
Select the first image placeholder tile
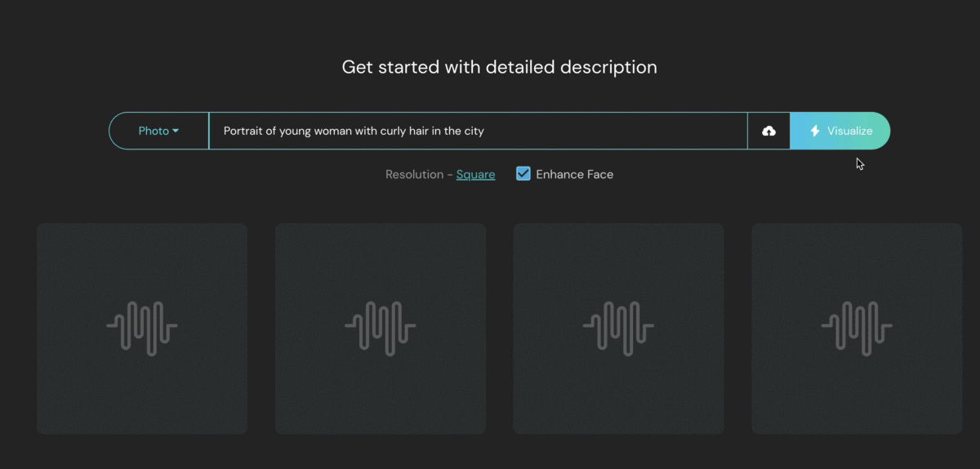[x=142, y=328]
